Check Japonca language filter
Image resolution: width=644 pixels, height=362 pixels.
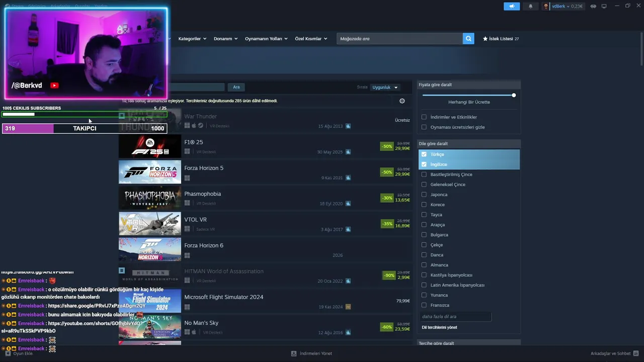[x=424, y=195]
